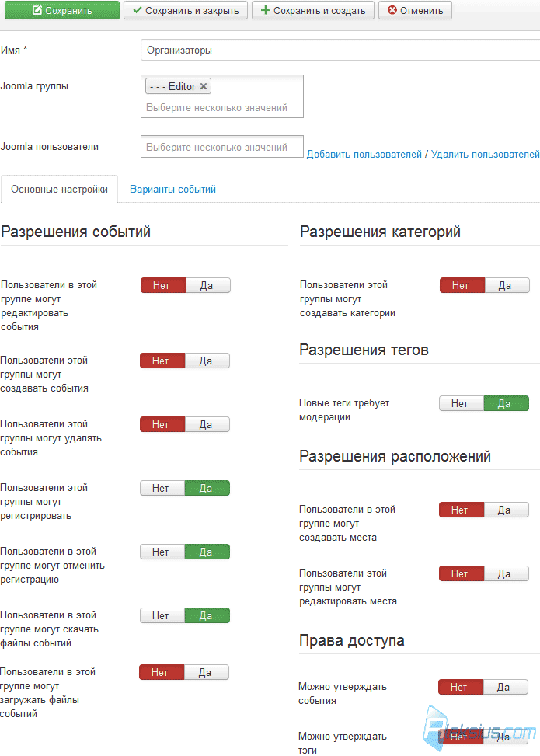Viewport: 540px width, 756px height.
Task: Set редактировать события to Да
Action: (207, 285)
